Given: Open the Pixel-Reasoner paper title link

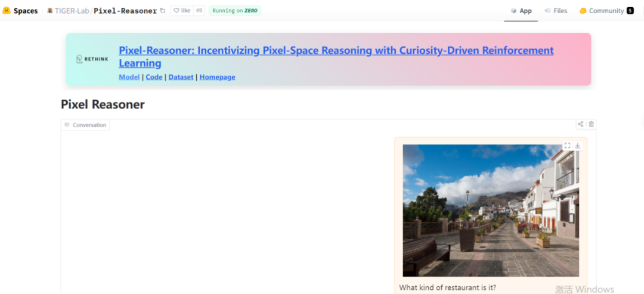Looking at the screenshot, I should [x=336, y=57].
